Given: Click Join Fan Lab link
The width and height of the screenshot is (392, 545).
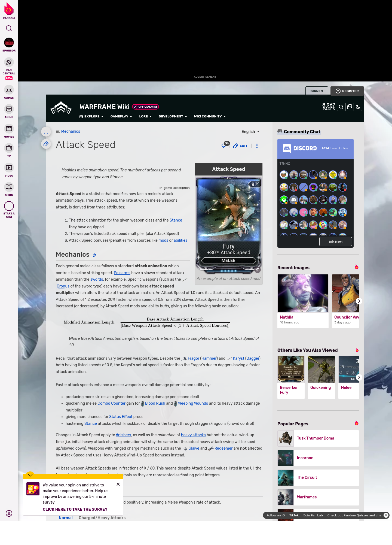Looking at the screenshot, I should [x=313, y=515].
